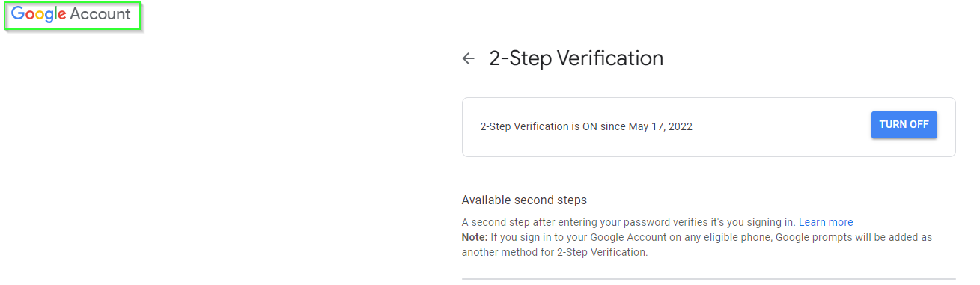The height and width of the screenshot is (285, 980).
Task: Click the divider line below the note
Action: [x=709, y=279]
